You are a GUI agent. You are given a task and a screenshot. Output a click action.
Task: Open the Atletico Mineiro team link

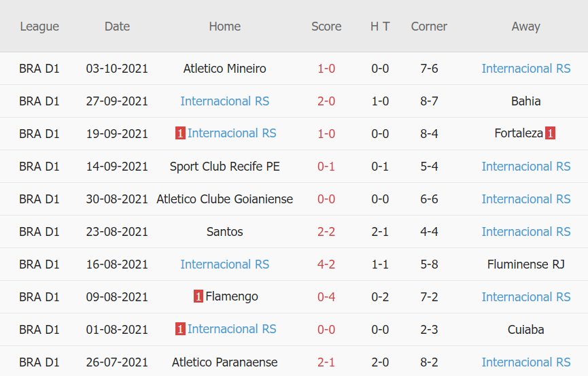(224, 69)
